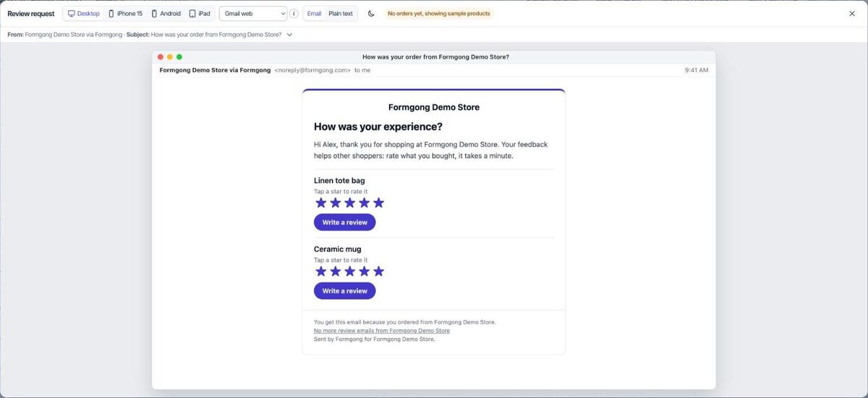The height and width of the screenshot is (398, 868).
Task: Switch preview to Android device
Action: click(x=166, y=14)
